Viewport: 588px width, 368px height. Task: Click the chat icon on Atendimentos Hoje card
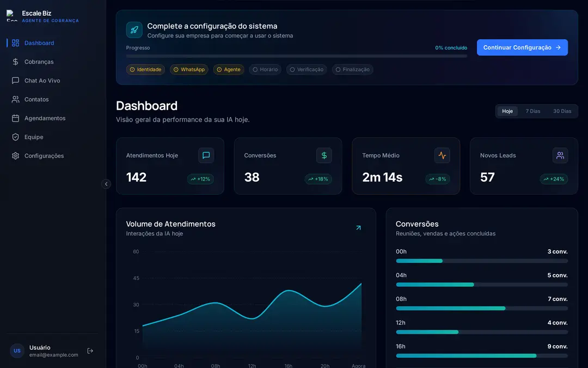point(206,155)
